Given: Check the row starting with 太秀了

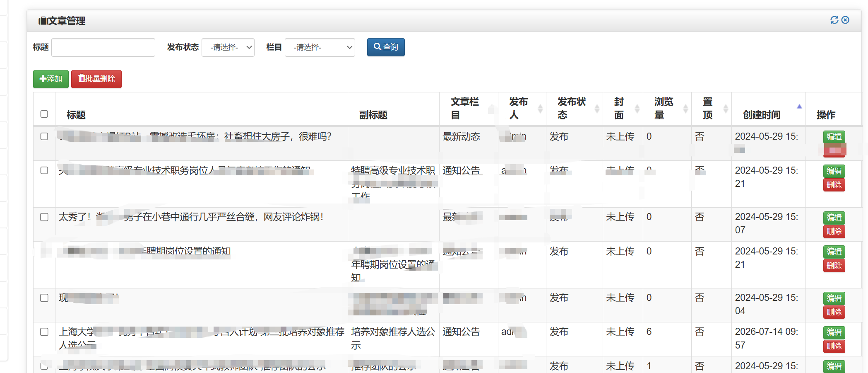Looking at the screenshot, I should coord(44,217).
